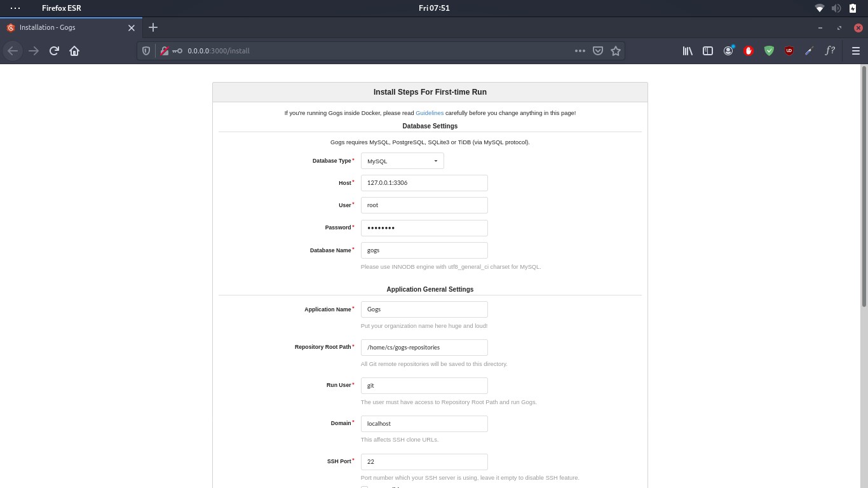Viewport: 868px width, 488px height.
Task: Select the Installation - Gogs tab
Action: tap(70, 27)
